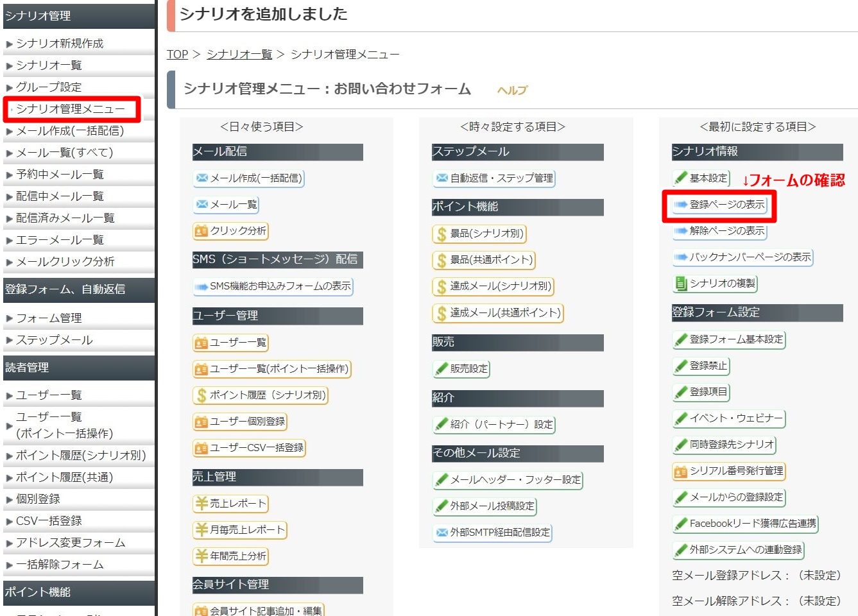Open 会員サイト記事追加・編集
Viewport: 858px width, 616px height.
(x=259, y=610)
